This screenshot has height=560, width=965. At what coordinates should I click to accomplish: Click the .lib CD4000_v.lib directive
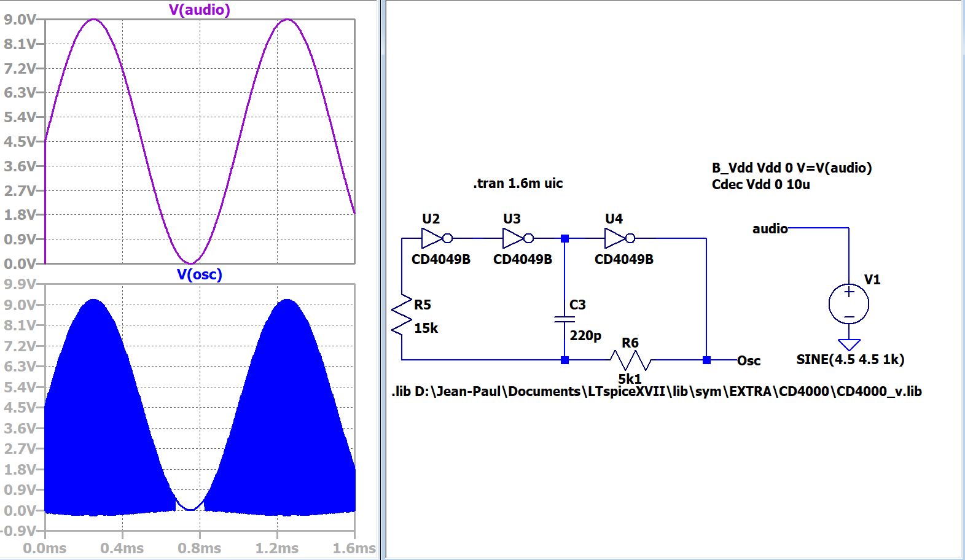[657, 391]
